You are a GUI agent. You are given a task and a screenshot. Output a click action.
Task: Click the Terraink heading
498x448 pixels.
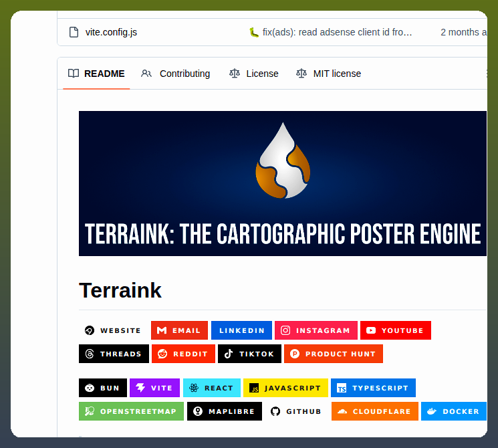tap(120, 290)
